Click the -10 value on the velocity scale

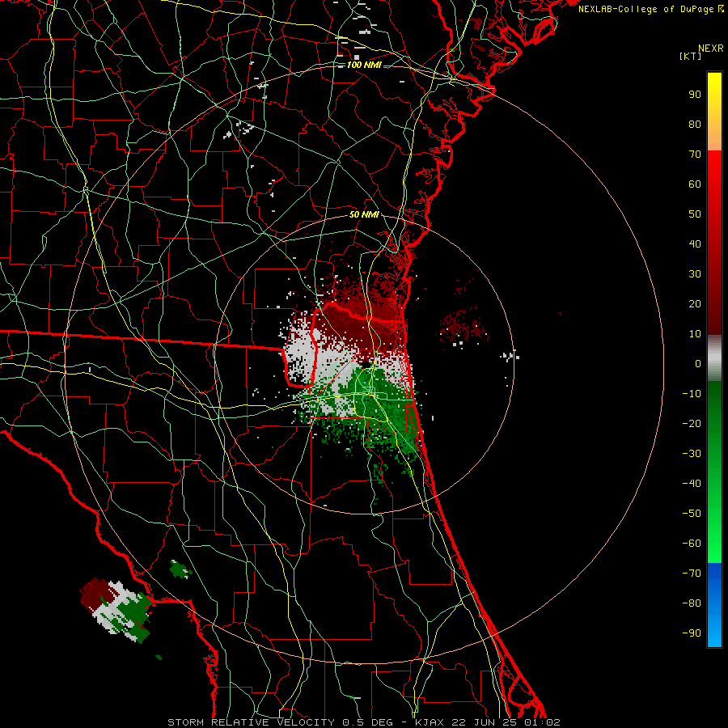point(692,394)
